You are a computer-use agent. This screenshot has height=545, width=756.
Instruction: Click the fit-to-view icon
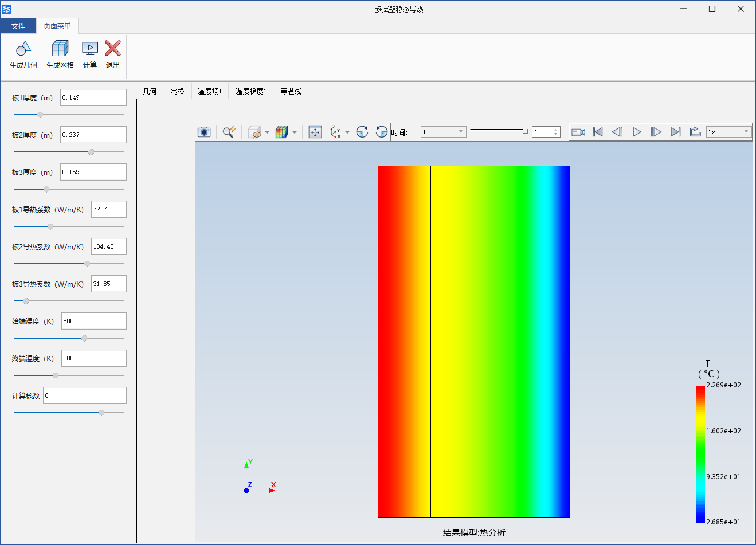click(315, 132)
